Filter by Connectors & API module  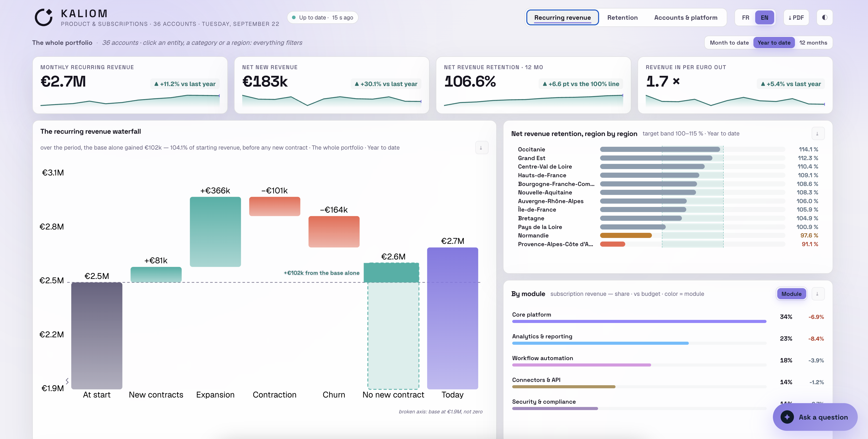point(668,382)
